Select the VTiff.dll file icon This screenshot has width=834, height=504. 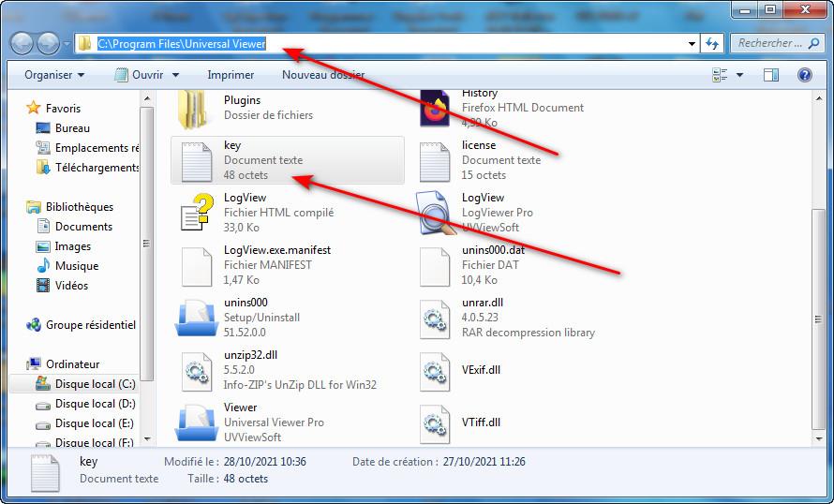click(435, 424)
